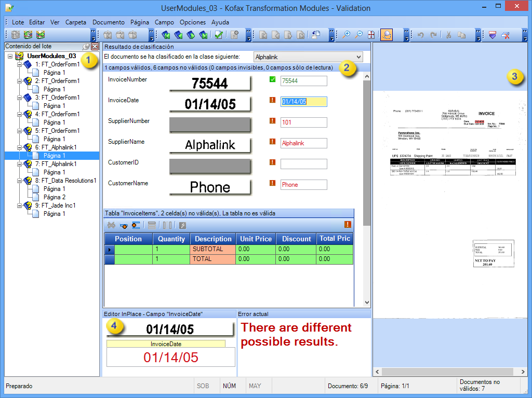
Task: Click the Cut scissors icon
Action: 448,35
